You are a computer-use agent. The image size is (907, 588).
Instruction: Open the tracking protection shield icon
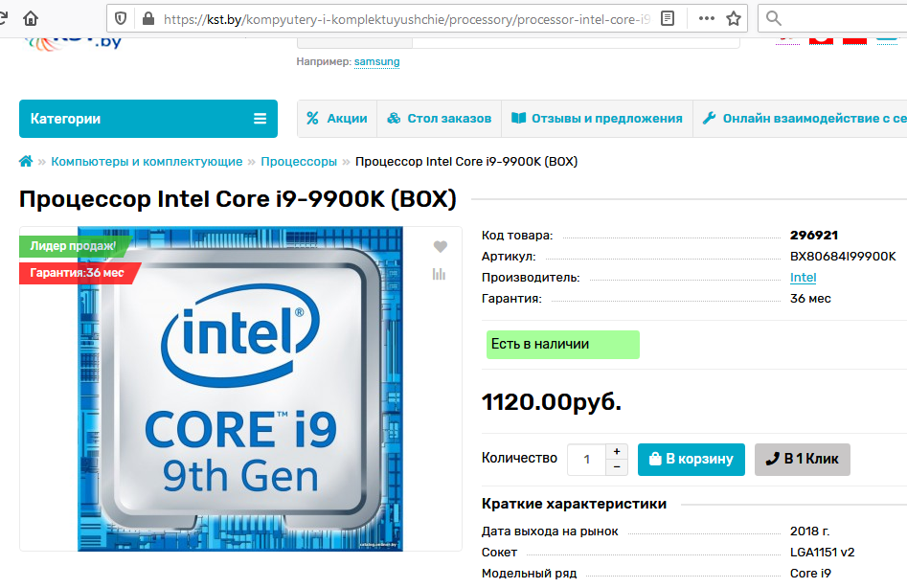coord(121,19)
